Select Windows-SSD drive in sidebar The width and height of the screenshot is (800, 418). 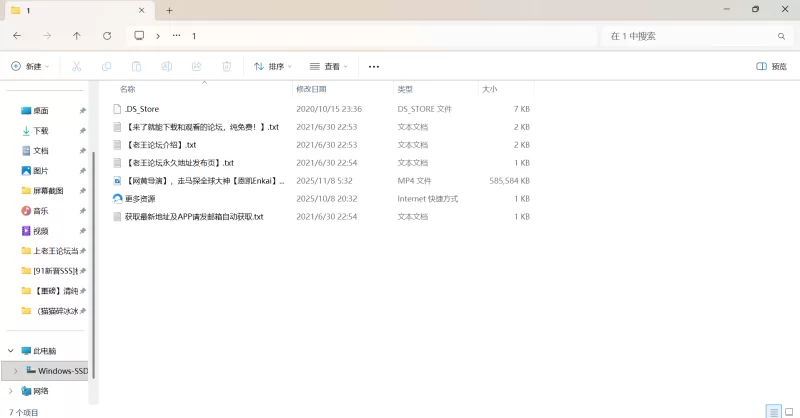click(57, 371)
